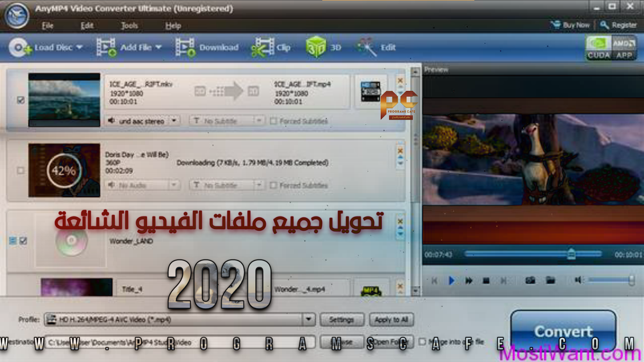Click the Load Disc toolbar icon

click(x=20, y=47)
